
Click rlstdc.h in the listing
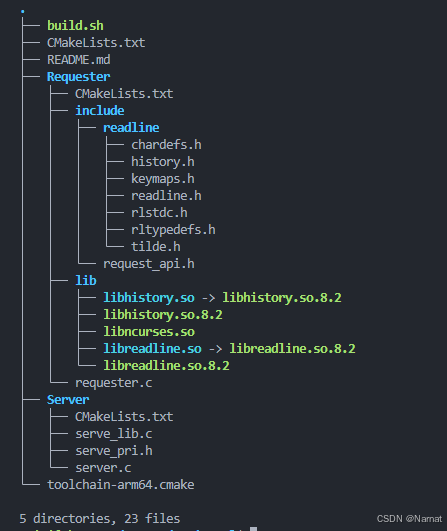(x=159, y=213)
